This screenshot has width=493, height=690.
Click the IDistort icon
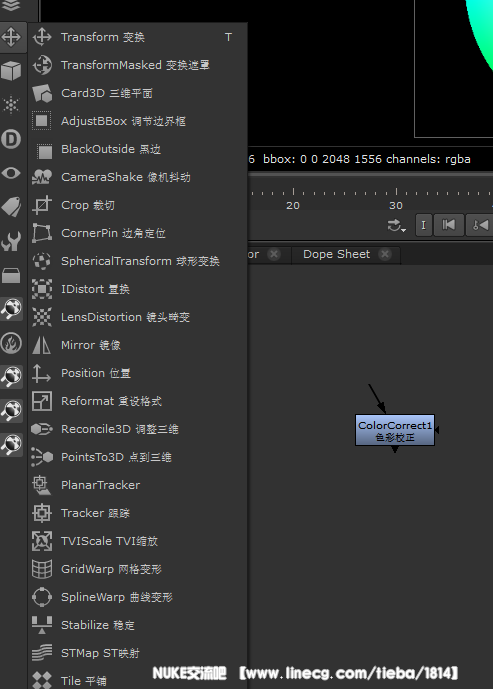coord(42,289)
